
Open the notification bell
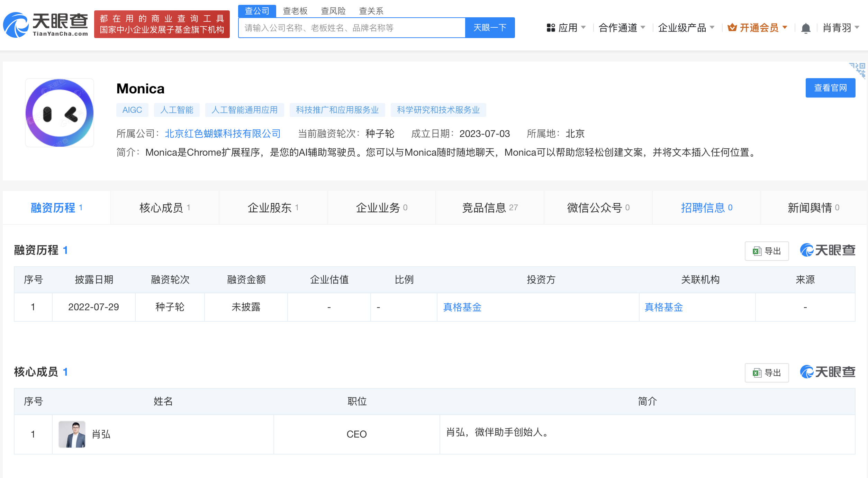point(806,28)
